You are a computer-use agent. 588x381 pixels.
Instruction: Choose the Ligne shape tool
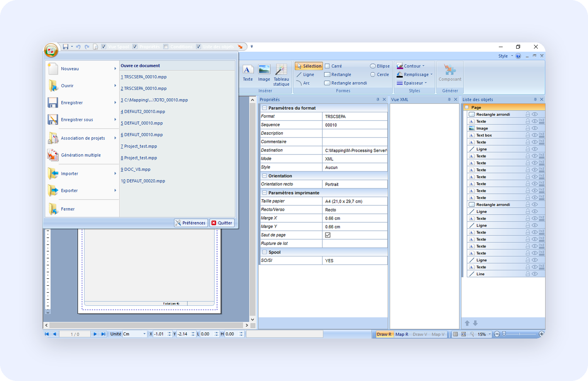point(305,75)
